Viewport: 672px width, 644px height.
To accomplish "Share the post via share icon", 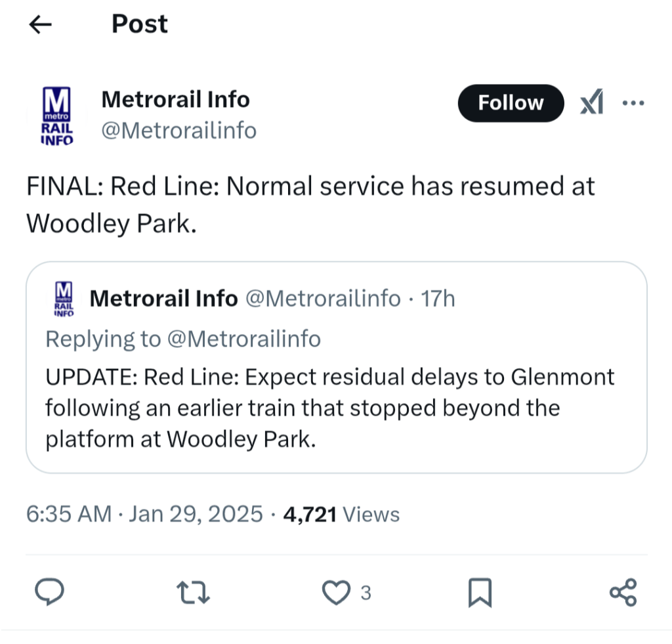I will (623, 593).
